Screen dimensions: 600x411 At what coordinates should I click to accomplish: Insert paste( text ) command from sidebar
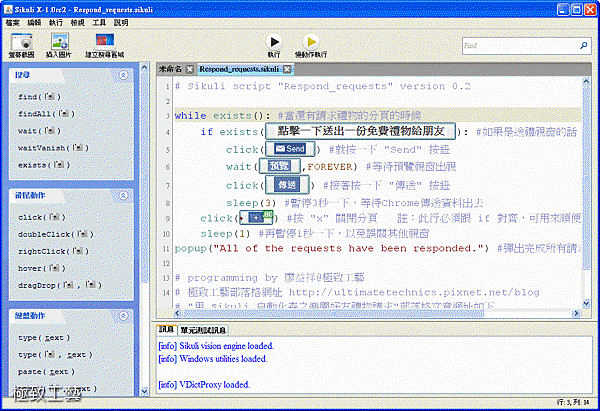(46, 372)
